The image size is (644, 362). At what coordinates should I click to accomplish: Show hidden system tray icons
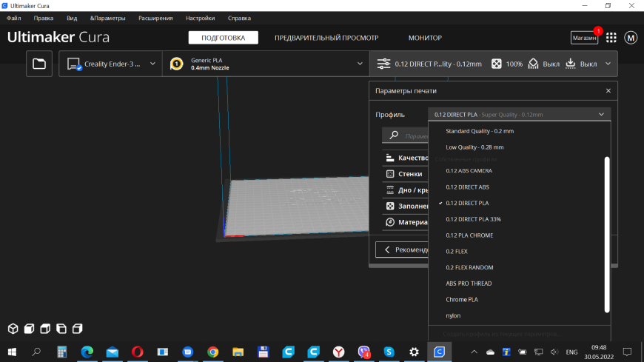(474, 352)
